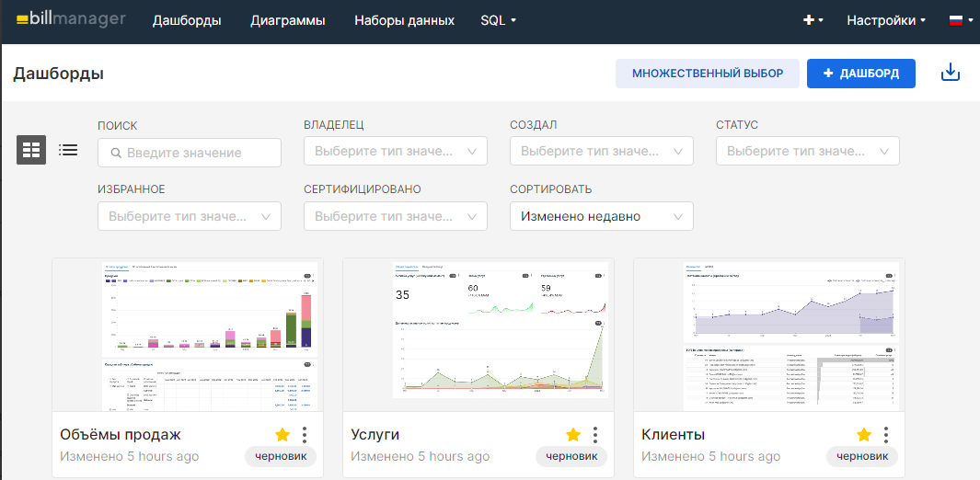Switch to card grid view
This screenshot has height=480, width=980.
click(x=31, y=150)
